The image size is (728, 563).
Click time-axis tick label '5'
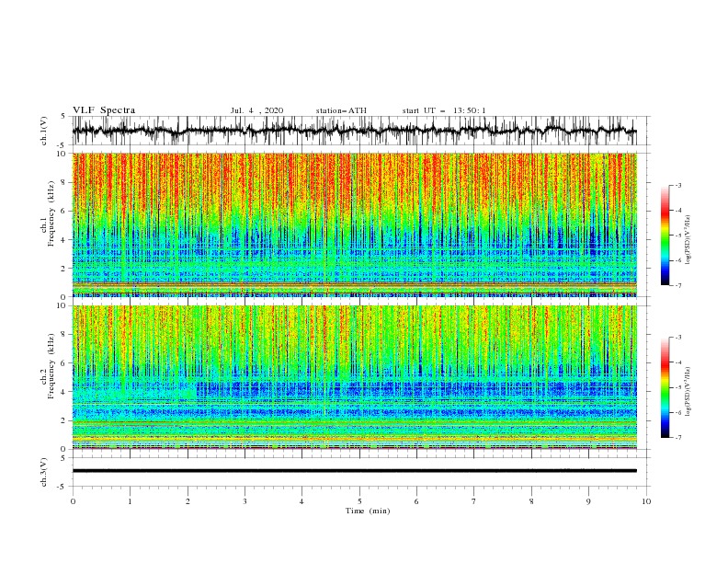(x=359, y=501)
